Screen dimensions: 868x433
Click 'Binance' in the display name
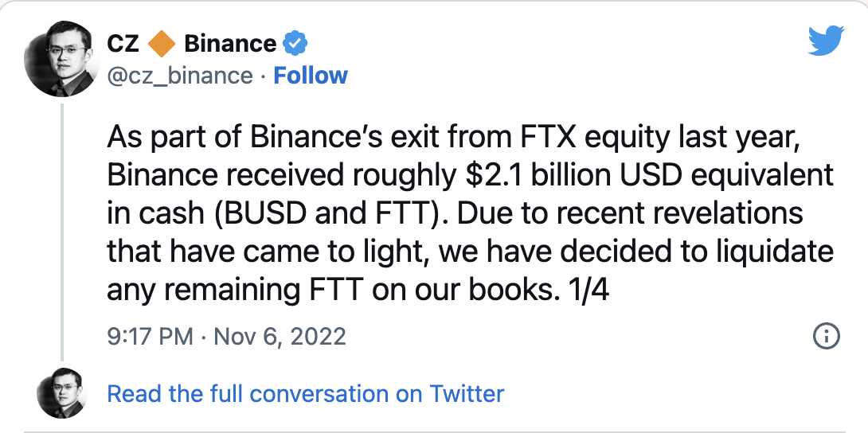click(230, 44)
